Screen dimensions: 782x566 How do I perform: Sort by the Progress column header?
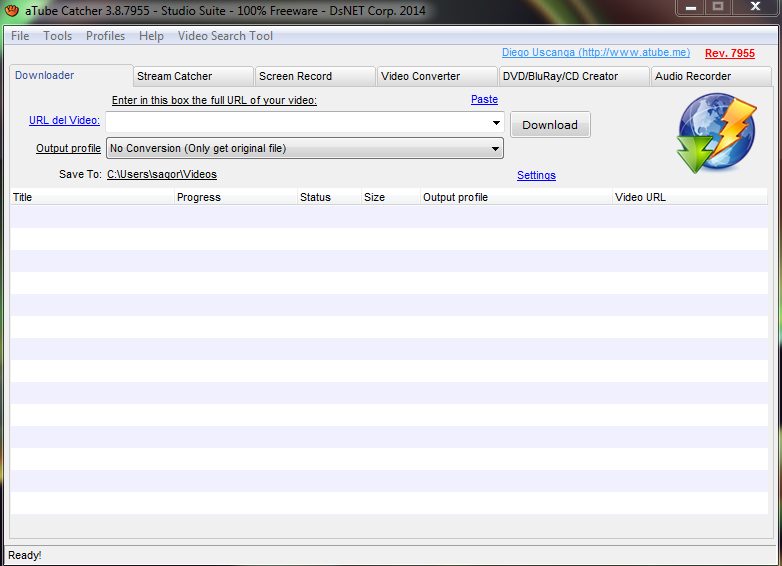coord(236,197)
